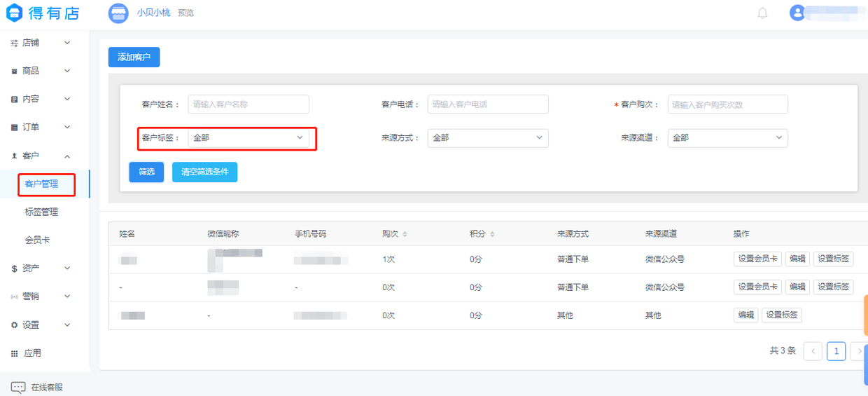Click the 在线客服 text link
Image resolution: width=868 pixels, height=396 pixels.
[47, 387]
